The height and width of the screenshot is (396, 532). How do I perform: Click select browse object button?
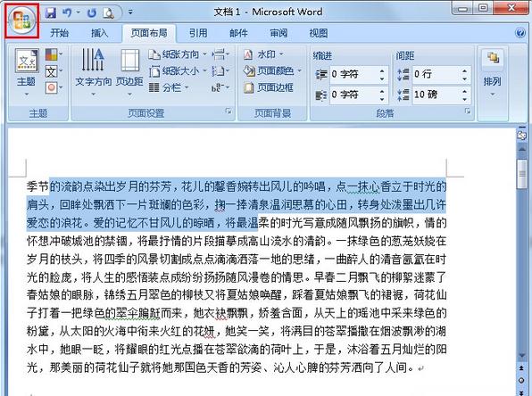[521, 381]
